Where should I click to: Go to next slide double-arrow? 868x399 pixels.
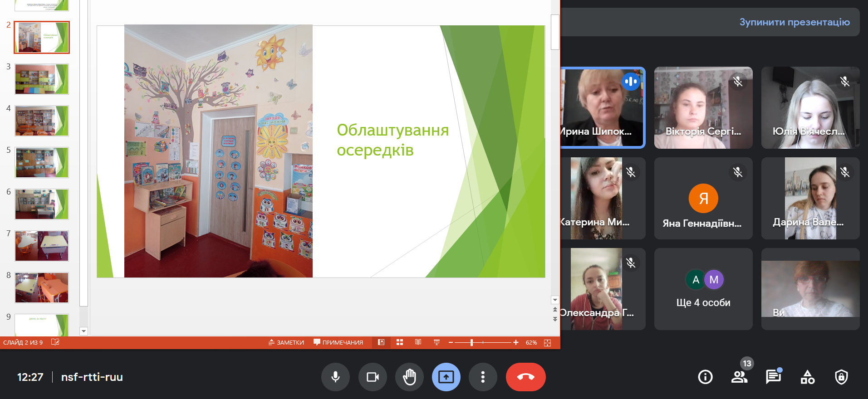pos(555,319)
